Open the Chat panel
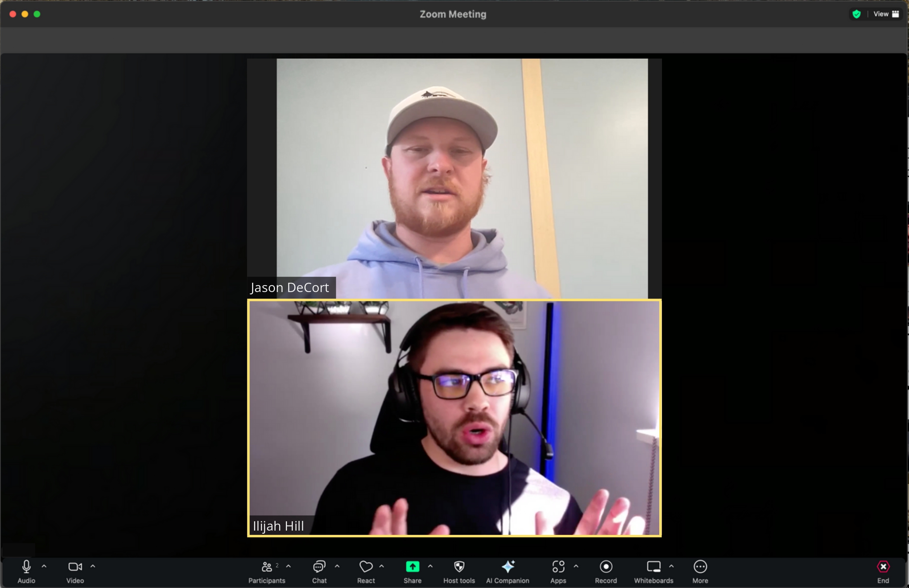This screenshot has height=588, width=909. pyautogui.click(x=319, y=572)
